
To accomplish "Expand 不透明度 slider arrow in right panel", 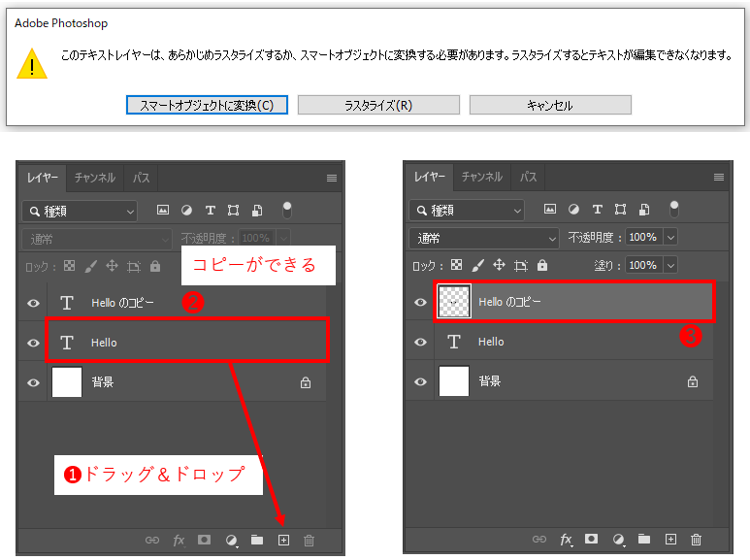I will pos(670,237).
